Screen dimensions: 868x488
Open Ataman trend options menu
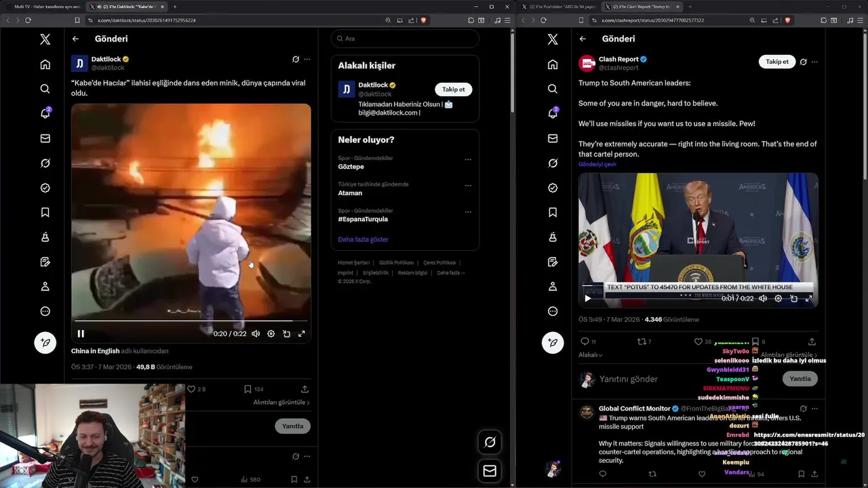pos(468,185)
